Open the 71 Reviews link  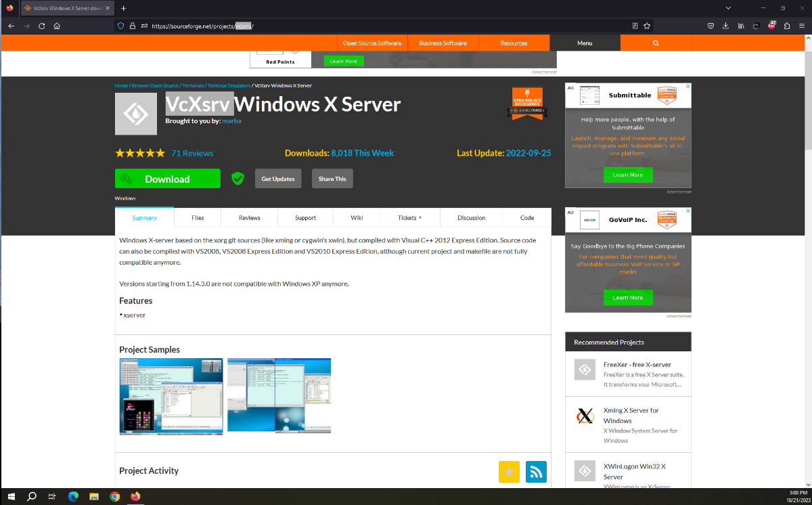pos(192,153)
